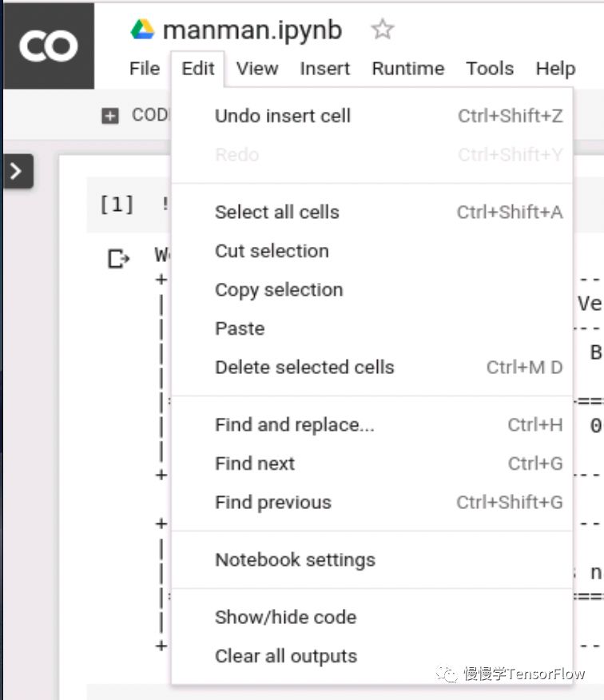Open the Runtime menu
604x700 pixels.
tap(407, 69)
